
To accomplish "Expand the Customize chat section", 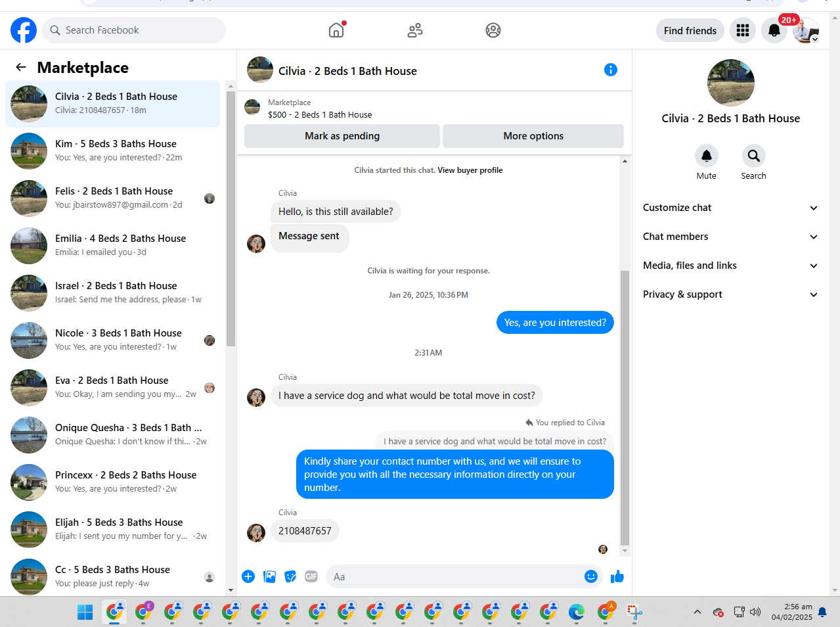I will 731,208.
